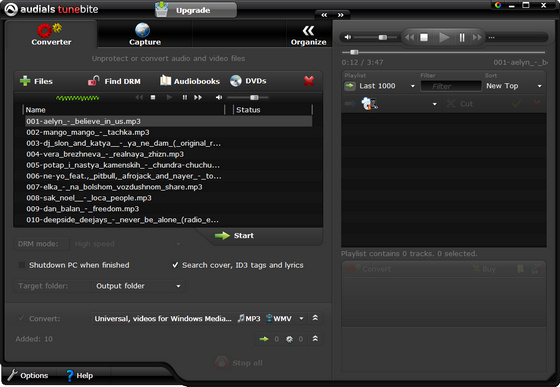560x387 pixels.
Task: Click the color wheel icon in title bar
Action: [x=498, y=5]
